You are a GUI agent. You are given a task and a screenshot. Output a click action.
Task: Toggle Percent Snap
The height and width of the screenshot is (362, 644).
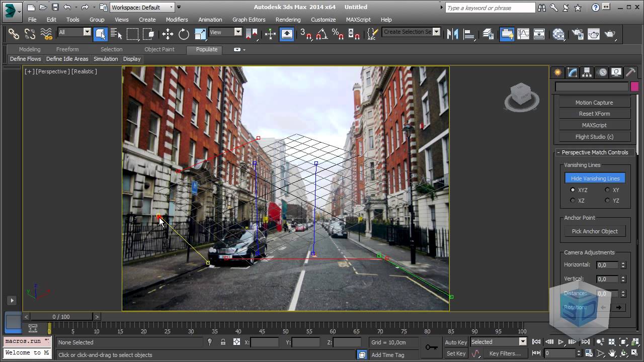(x=338, y=34)
